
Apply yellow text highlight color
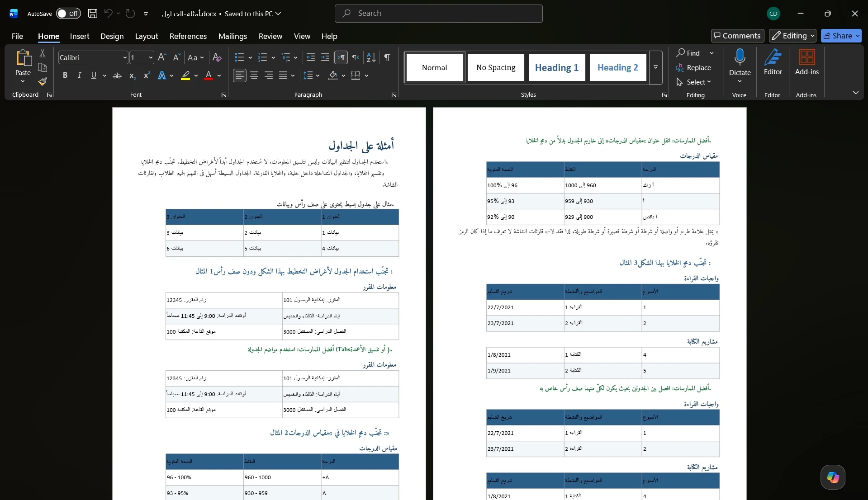(x=185, y=75)
